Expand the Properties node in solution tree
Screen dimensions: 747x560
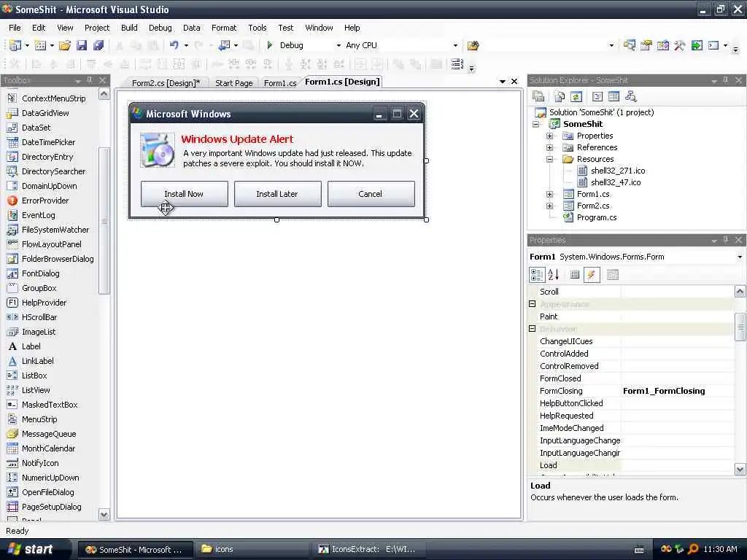[x=549, y=136]
